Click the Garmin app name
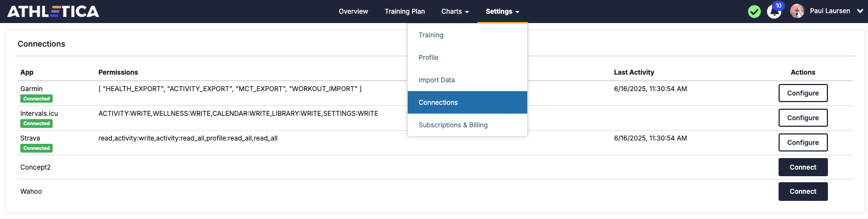The width and height of the screenshot is (868, 219). point(31,89)
